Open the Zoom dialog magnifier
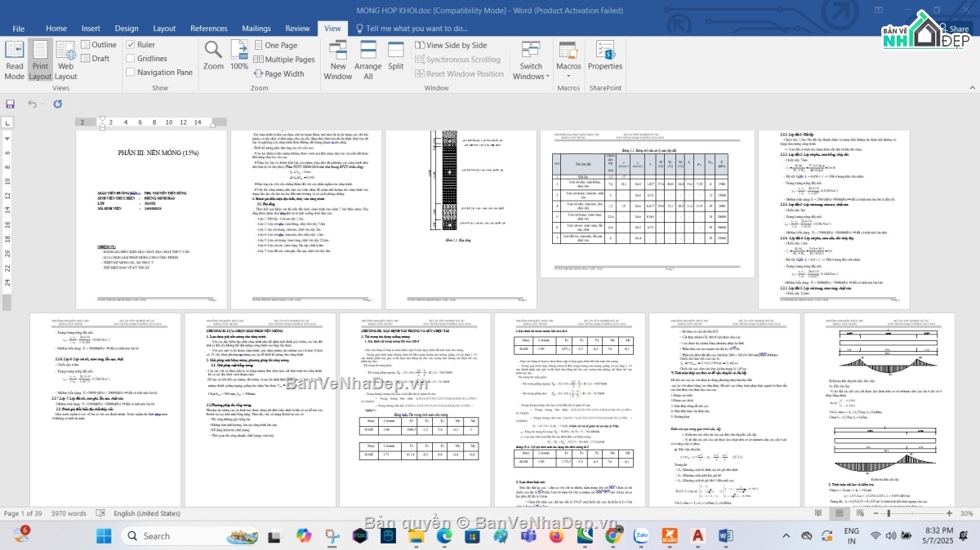Viewport: 980px width, 550px height. (x=213, y=55)
